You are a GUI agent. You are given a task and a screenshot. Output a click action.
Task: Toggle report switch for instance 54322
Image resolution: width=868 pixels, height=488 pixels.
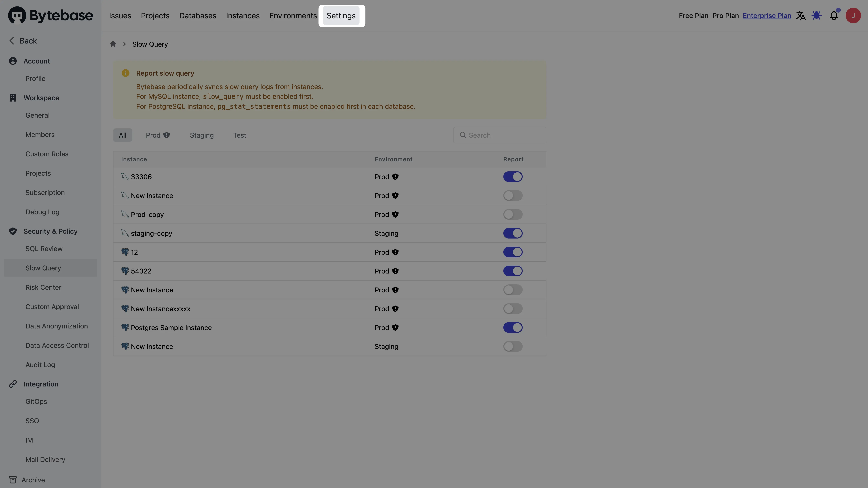point(513,271)
